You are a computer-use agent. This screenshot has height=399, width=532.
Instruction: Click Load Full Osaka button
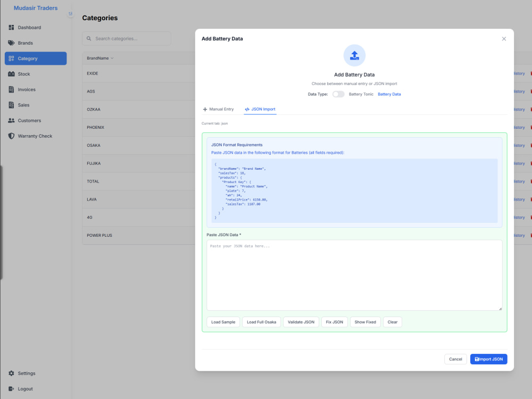pos(262,322)
